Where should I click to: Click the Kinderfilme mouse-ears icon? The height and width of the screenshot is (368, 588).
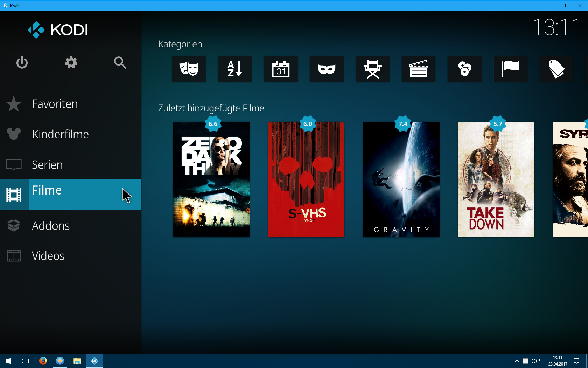click(x=14, y=134)
